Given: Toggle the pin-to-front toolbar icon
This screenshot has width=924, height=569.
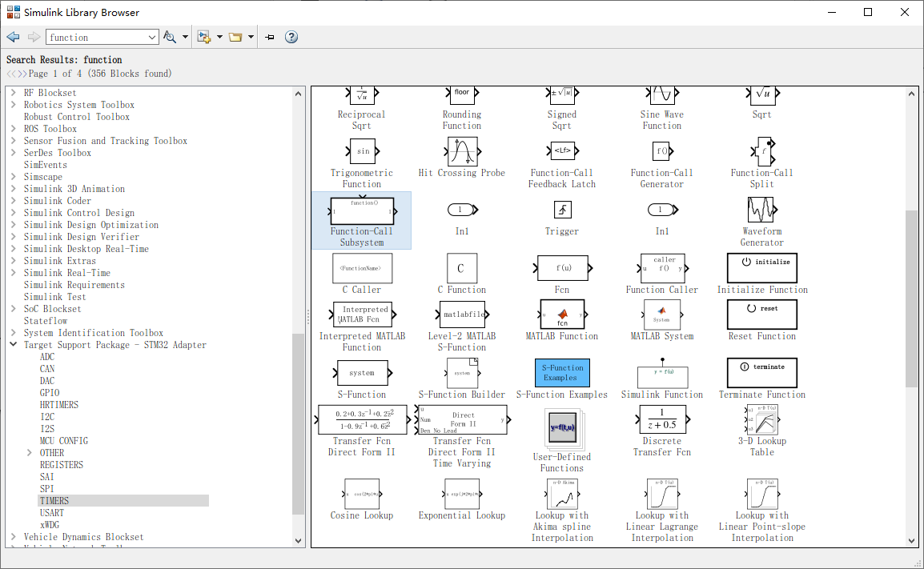Looking at the screenshot, I should pyautogui.click(x=269, y=36).
